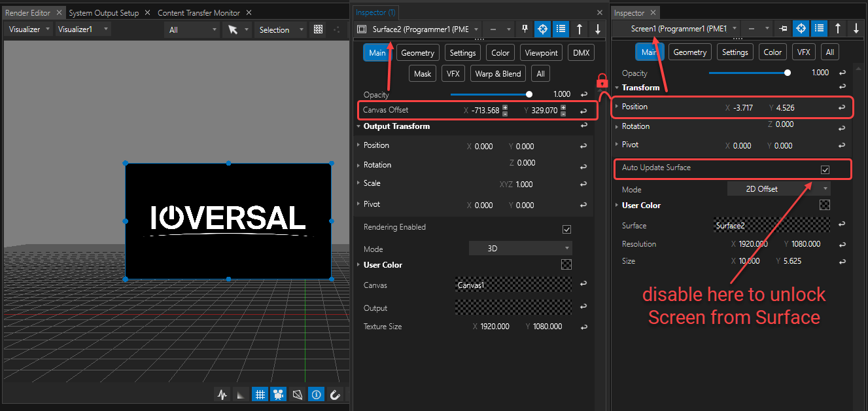This screenshot has height=411, width=868.
Task: Increment Canvas Offset Y with plus stepper
Action: [563, 107]
